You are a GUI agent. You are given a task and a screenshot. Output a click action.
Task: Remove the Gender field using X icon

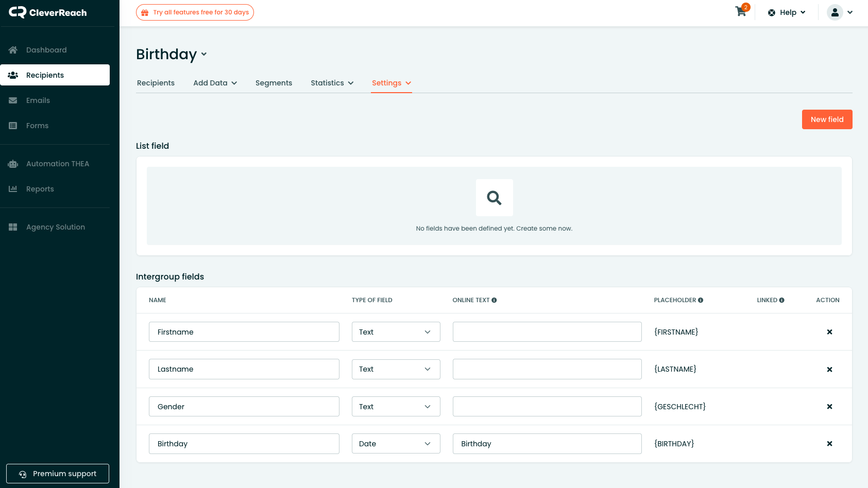[x=829, y=407]
